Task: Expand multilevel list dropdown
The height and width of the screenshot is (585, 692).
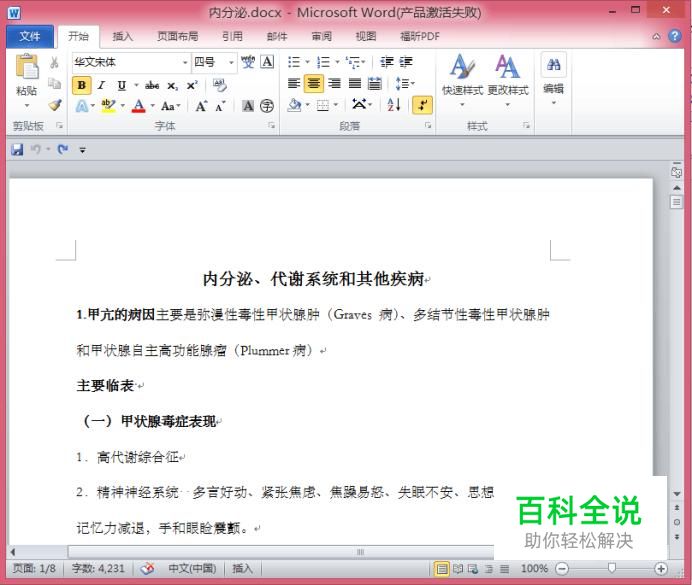Action: point(363,62)
